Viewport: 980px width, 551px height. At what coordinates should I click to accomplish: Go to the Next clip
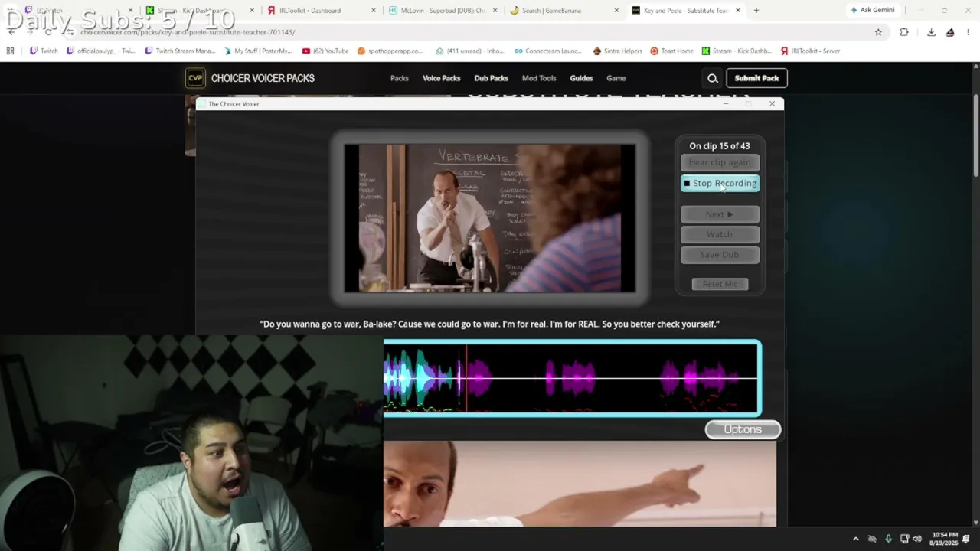(720, 214)
